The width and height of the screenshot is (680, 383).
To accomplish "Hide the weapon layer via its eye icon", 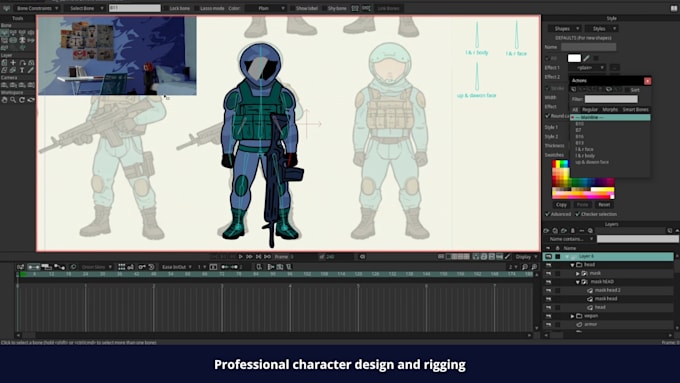I will 549,316.
